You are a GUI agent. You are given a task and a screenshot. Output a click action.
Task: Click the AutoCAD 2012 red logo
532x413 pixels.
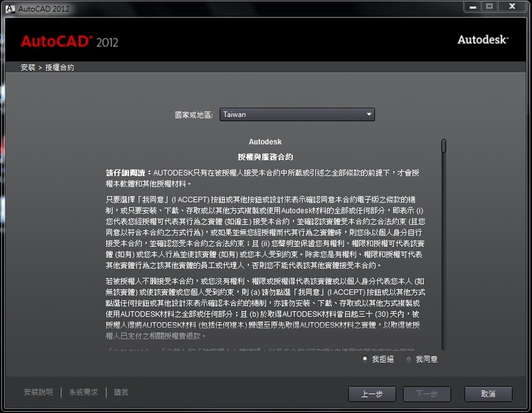click(x=70, y=41)
